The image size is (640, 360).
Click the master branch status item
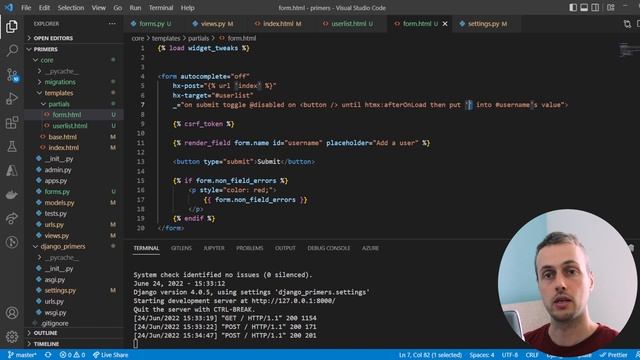click(x=22, y=355)
